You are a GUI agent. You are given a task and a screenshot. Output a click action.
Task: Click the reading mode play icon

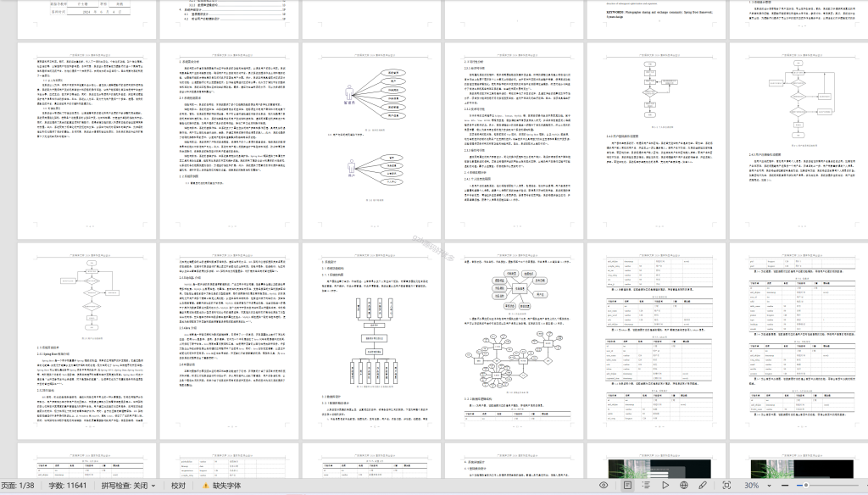click(665, 485)
